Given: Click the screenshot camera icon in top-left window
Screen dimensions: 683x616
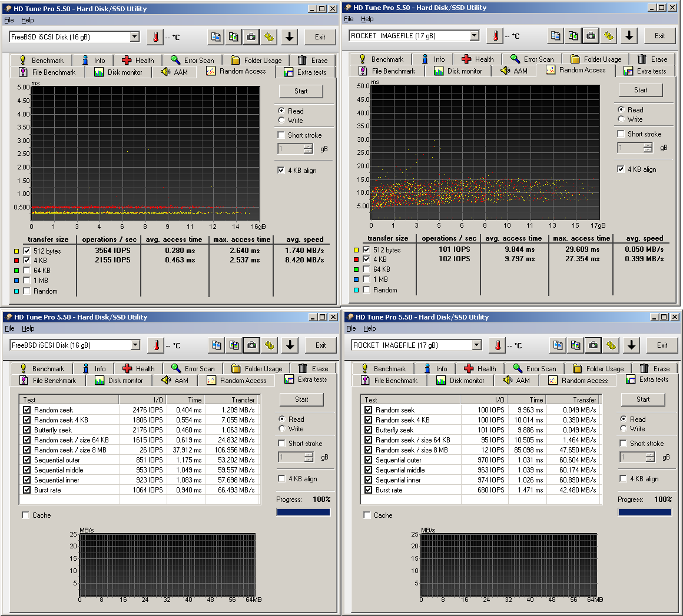Looking at the screenshot, I should [251, 37].
